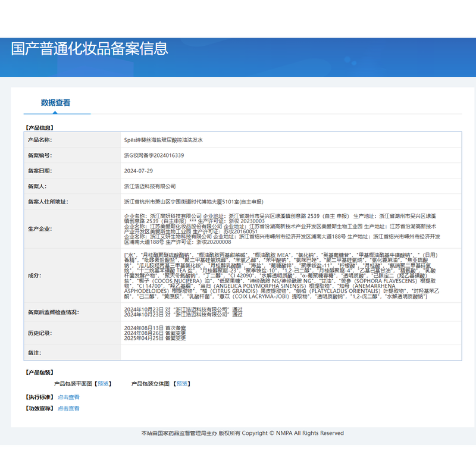
Task: Click the 成分 row label
Action: [x=33, y=275]
